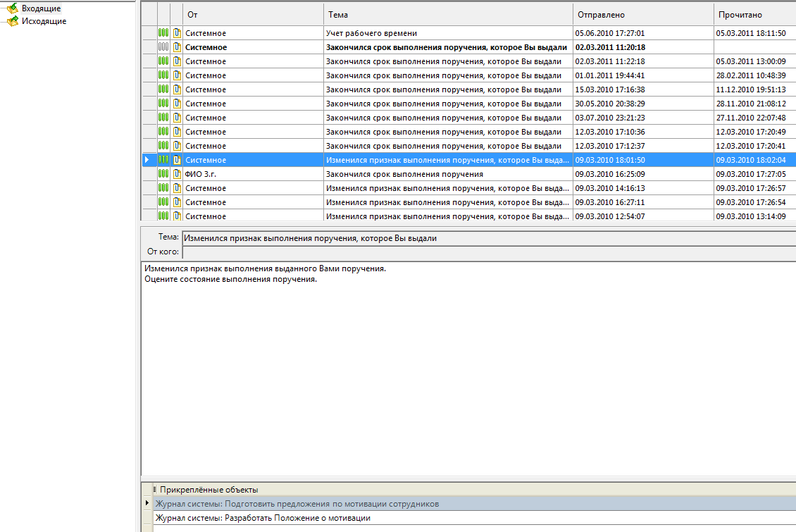
Task: Click green priority icon of Учет рабочего времени row
Action: click(x=163, y=33)
